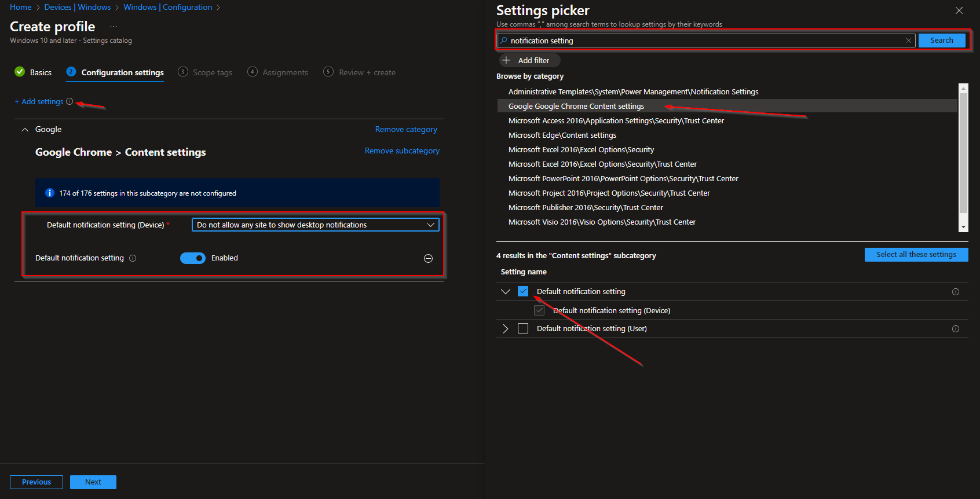Viewport: 980px width, 499px height.
Task: Click info icon next to Default notification setting label
Action: (x=133, y=258)
